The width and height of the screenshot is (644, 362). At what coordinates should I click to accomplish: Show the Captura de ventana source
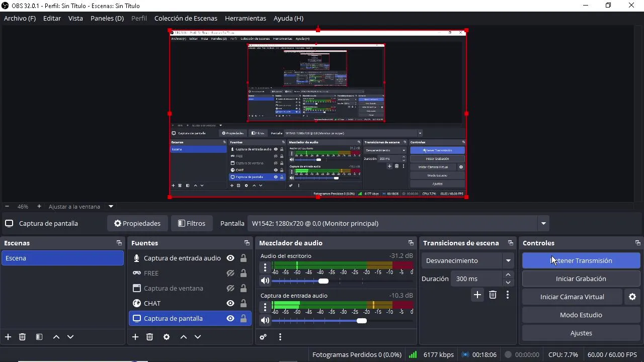pyautogui.click(x=230, y=288)
